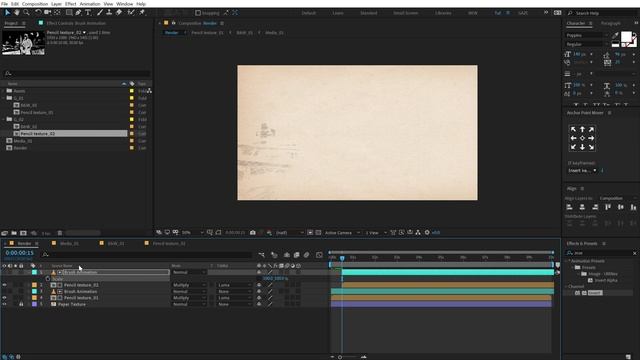Switch to the Media_01 timeline tab
The height and width of the screenshot is (360, 640).
click(x=69, y=243)
